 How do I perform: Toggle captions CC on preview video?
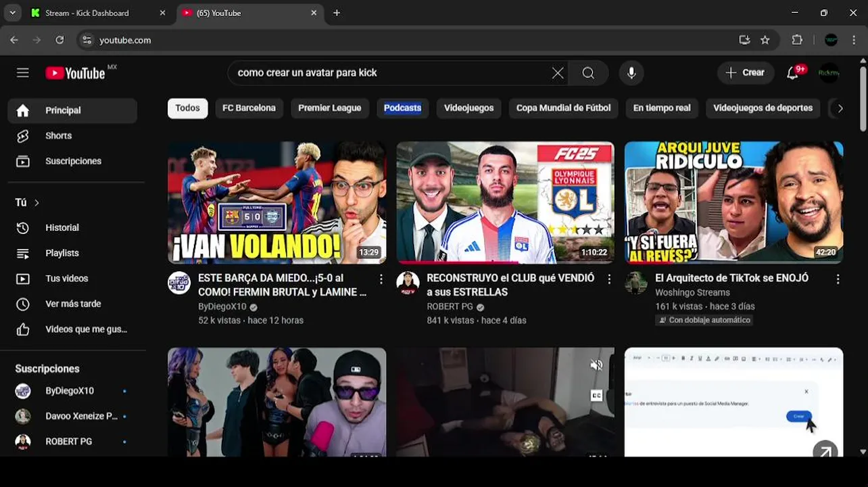click(596, 396)
